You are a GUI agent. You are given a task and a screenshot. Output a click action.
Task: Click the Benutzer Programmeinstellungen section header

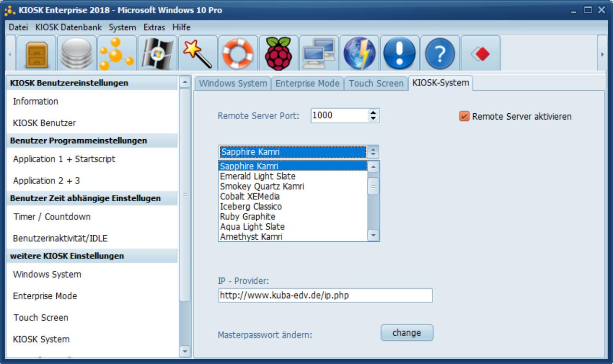pyautogui.click(x=93, y=141)
